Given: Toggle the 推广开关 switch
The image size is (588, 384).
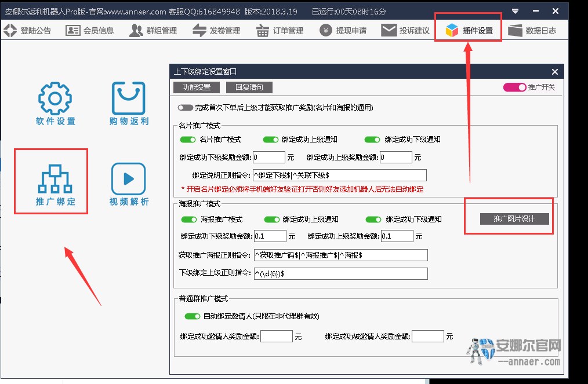Looking at the screenshot, I should click(514, 87).
